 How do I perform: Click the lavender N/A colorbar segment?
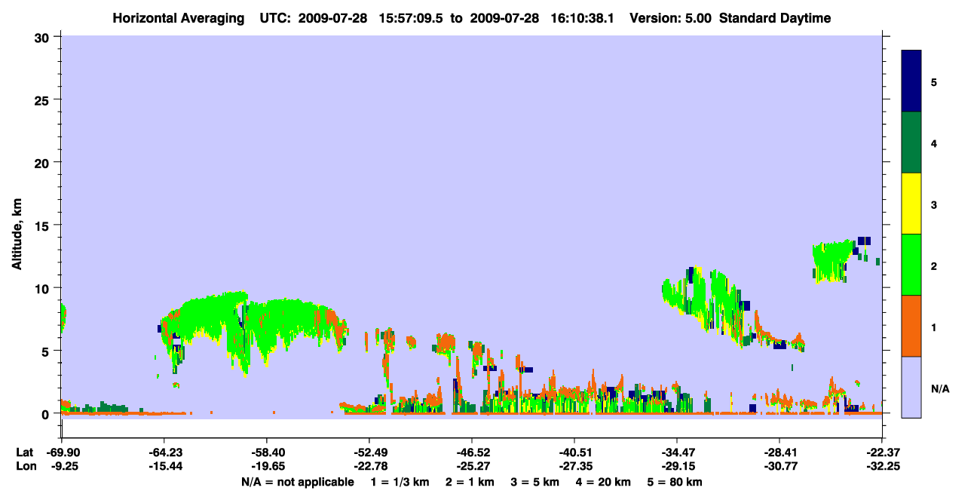click(911, 387)
